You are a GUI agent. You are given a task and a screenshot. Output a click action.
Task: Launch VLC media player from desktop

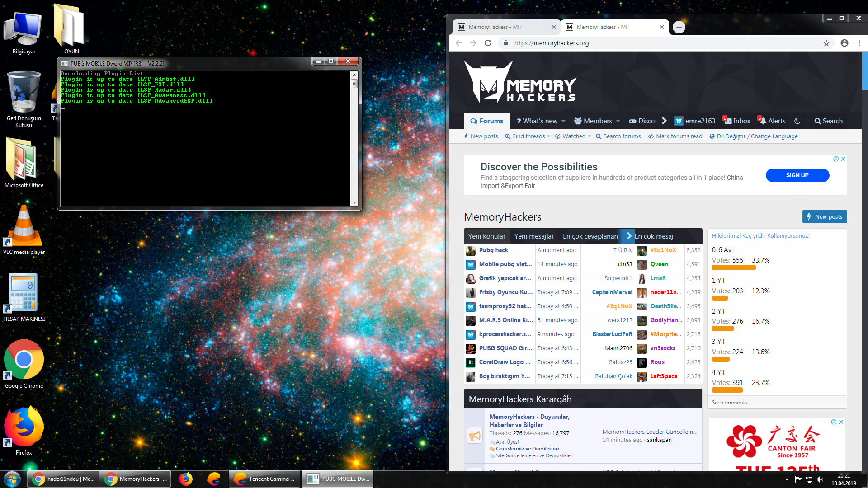coord(24,230)
